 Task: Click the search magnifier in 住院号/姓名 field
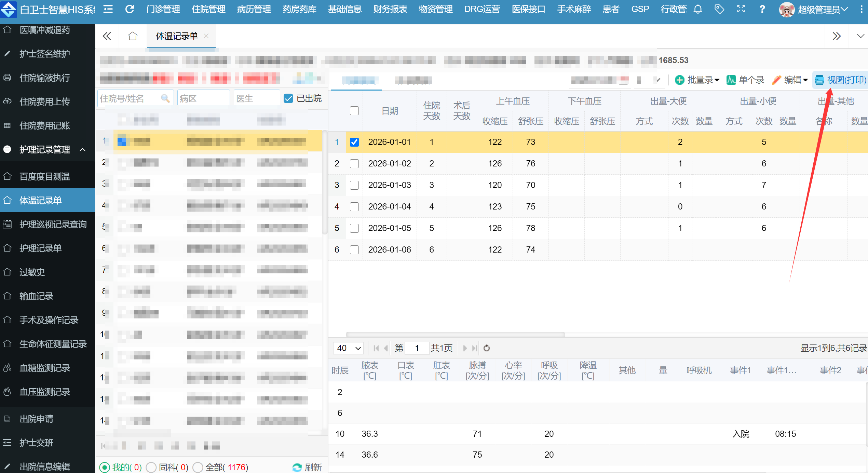[x=165, y=99]
